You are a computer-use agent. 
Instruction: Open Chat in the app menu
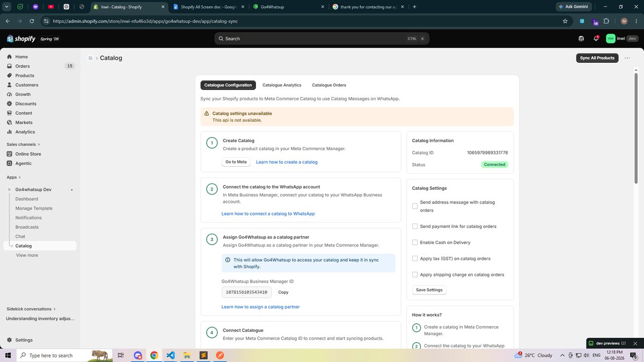[x=20, y=237]
